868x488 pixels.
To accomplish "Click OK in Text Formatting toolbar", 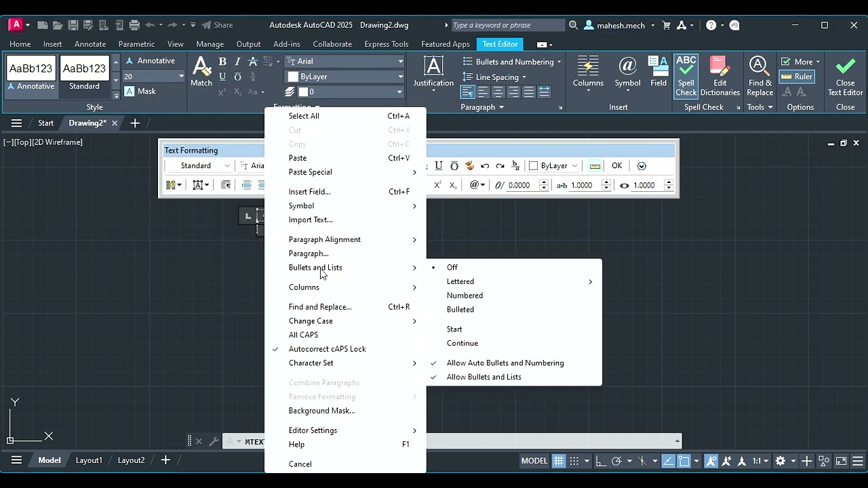I will (616, 166).
